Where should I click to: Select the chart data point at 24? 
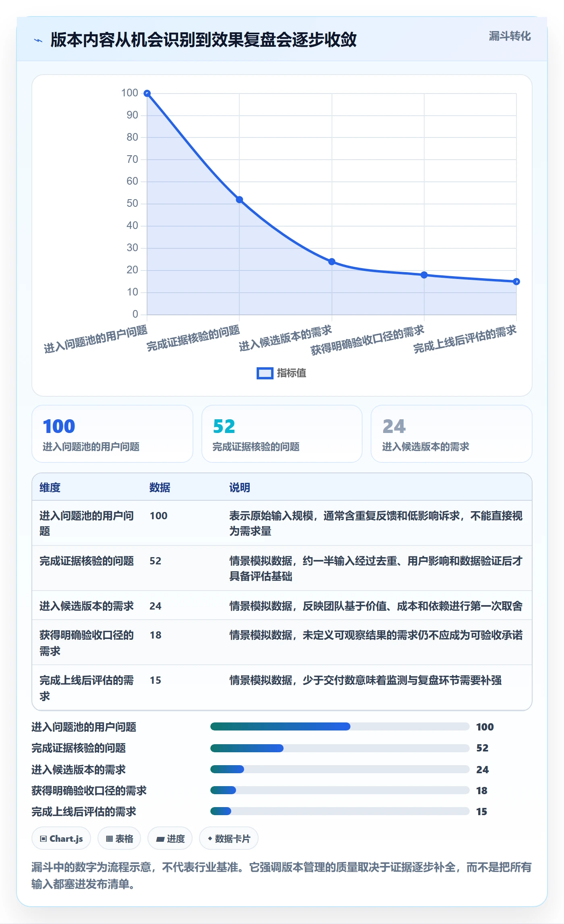(332, 262)
